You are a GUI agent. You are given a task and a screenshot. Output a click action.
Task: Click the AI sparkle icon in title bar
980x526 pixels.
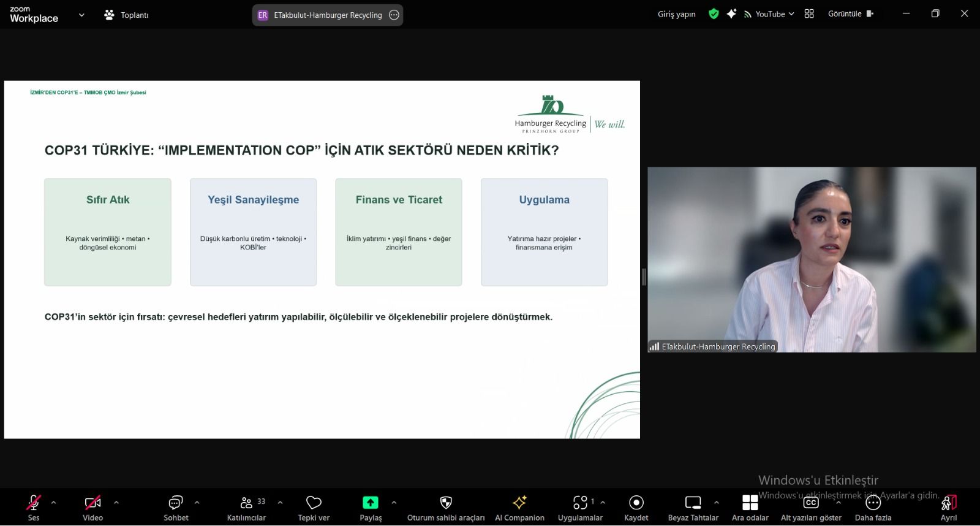731,13
